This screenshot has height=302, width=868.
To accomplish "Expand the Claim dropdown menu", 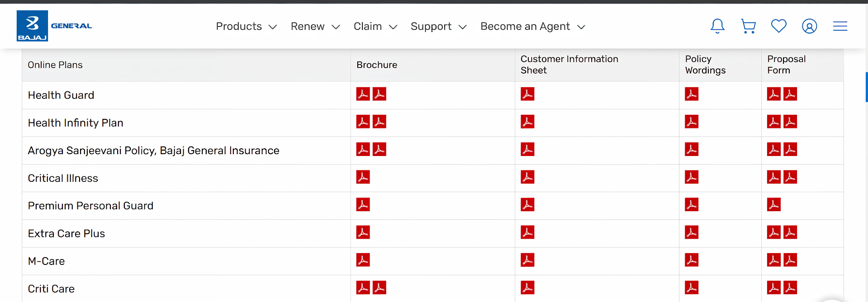I will pyautogui.click(x=375, y=27).
